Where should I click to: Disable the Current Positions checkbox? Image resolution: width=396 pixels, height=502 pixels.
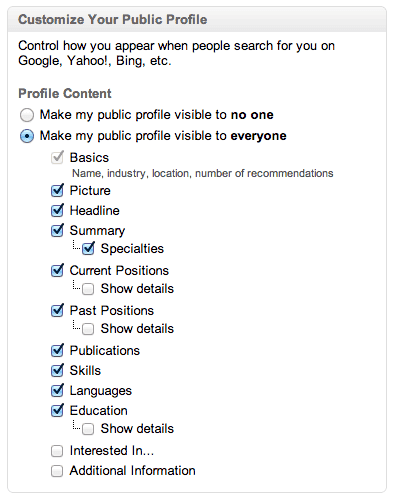57,271
